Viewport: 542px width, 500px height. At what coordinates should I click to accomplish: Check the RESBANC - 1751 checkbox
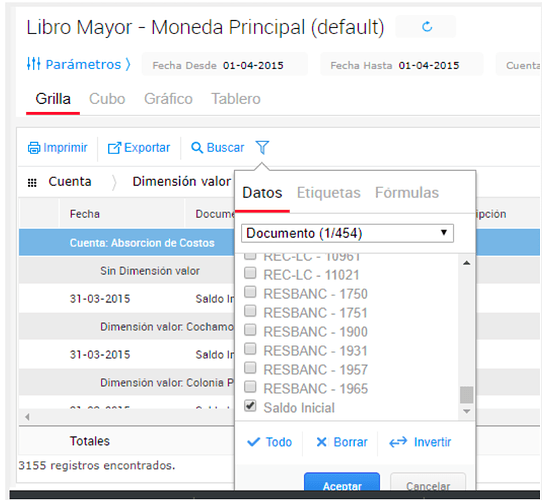[250, 311]
